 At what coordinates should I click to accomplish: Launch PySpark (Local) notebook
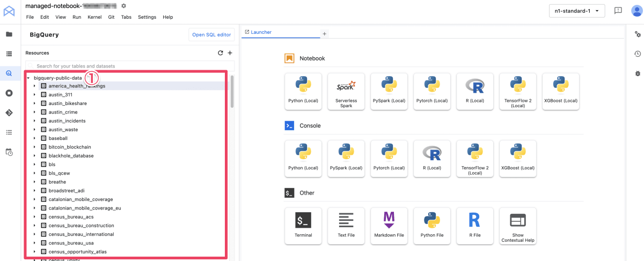(x=389, y=92)
